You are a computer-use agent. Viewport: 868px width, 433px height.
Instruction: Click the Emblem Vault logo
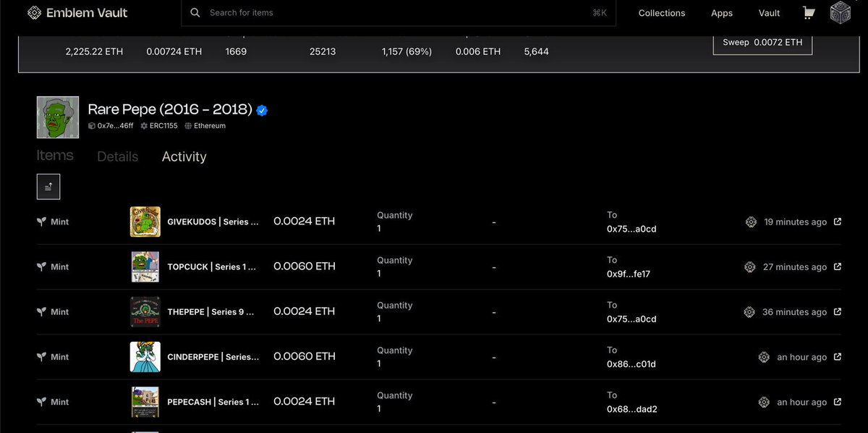coord(77,13)
